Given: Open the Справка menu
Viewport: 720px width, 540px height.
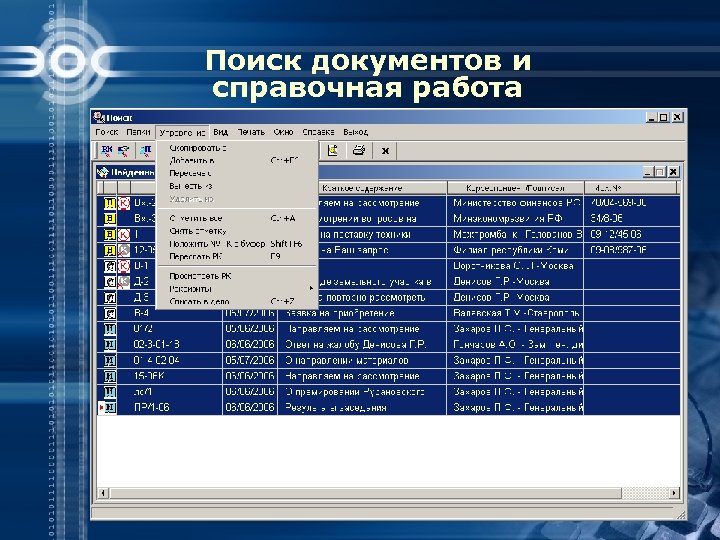Looking at the screenshot, I should [x=318, y=132].
